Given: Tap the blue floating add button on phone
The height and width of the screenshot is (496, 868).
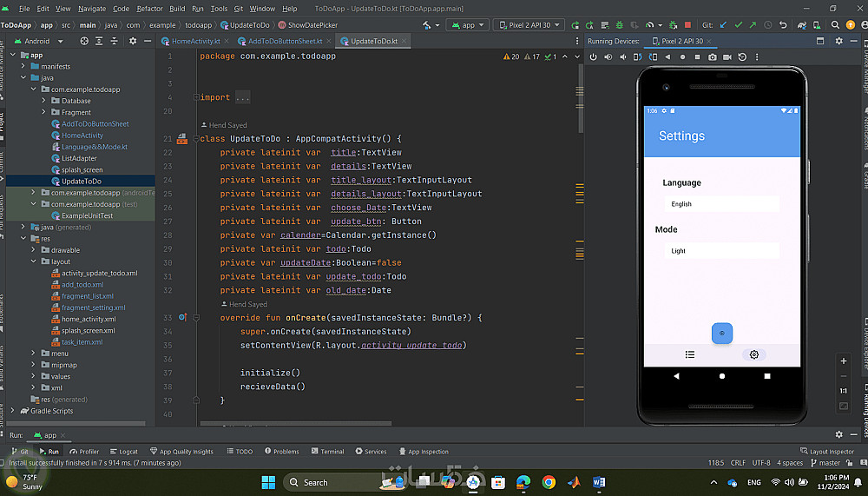Looking at the screenshot, I should (722, 333).
